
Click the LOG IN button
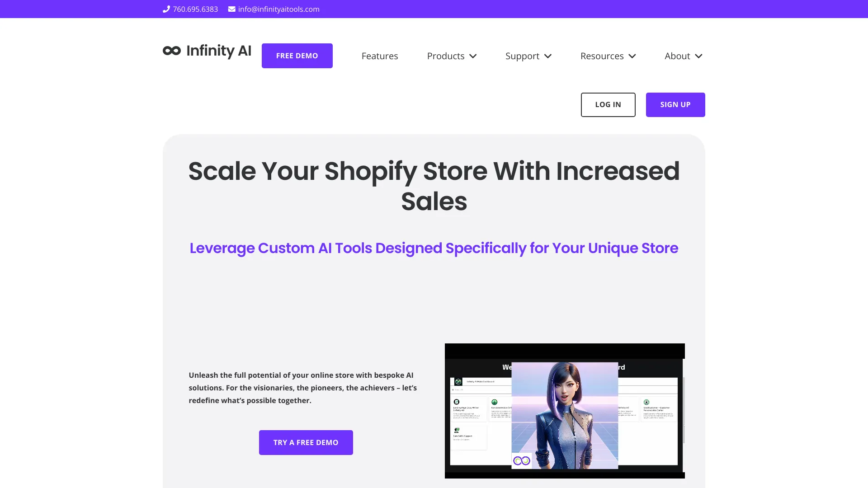(608, 104)
